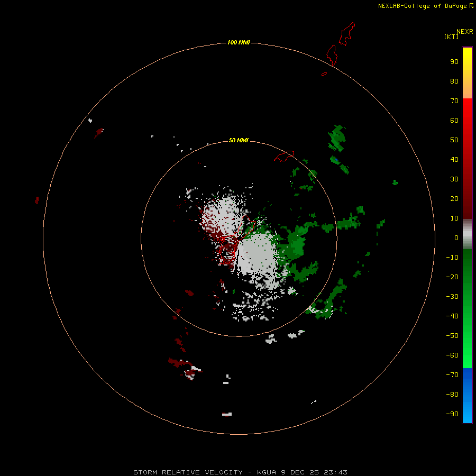Click the -70 value on velocity scale
This screenshot has height=476, width=476.
(x=452, y=375)
